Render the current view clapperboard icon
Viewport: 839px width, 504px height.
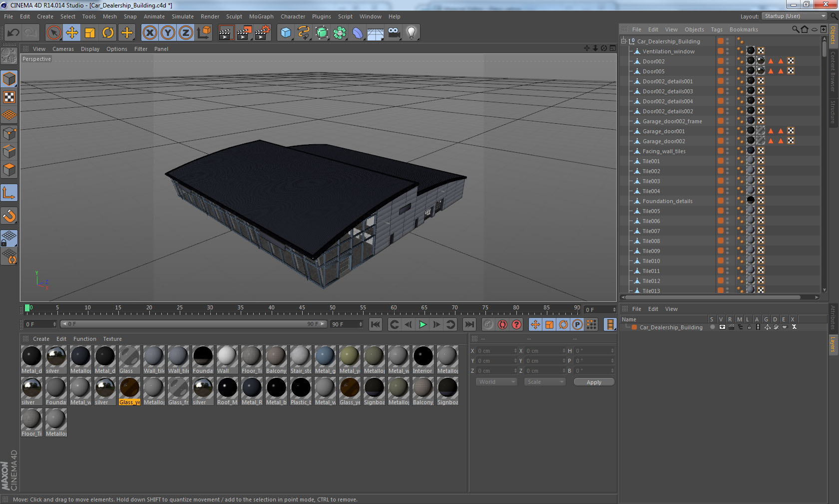(226, 33)
